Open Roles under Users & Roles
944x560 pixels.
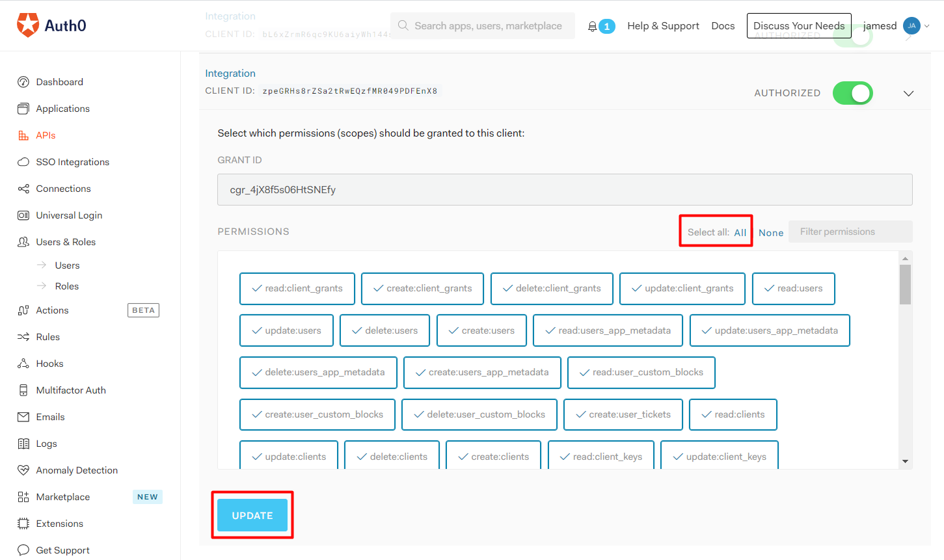click(67, 286)
